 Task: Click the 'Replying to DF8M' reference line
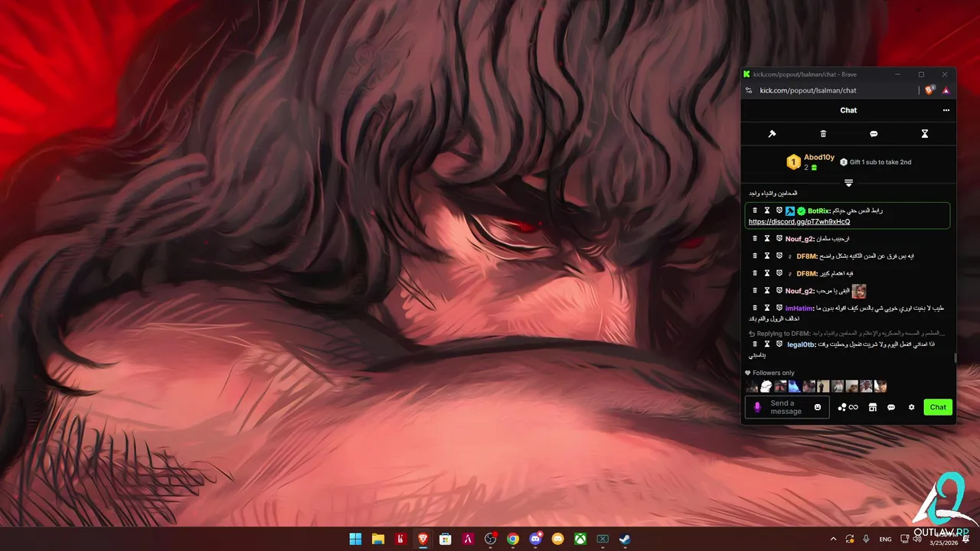tap(846, 334)
